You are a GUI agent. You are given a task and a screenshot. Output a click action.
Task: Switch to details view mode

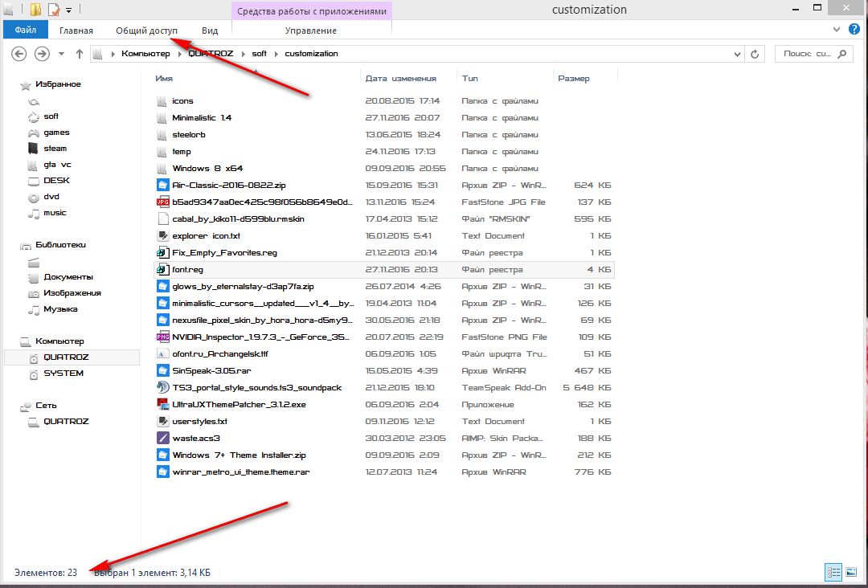[x=833, y=572]
